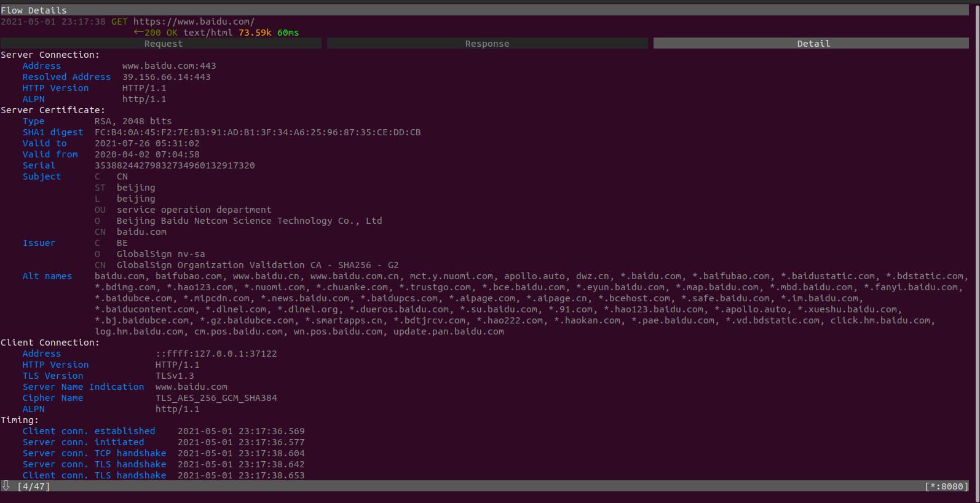Click the 200 OK response status
The height and width of the screenshot is (503, 980).
(161, 33)
